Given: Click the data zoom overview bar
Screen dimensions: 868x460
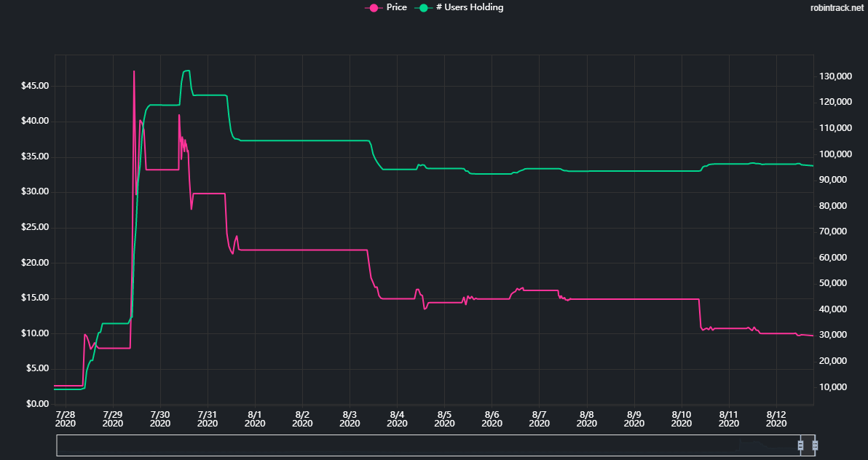Looking at the screenshot, I should click(435, 445).
